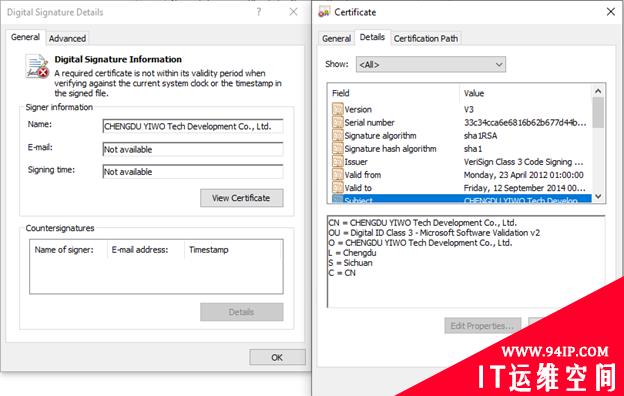Click the field list scroll-up arrow
This screenshot has height=396, width=624.
[x=598, y=92]
